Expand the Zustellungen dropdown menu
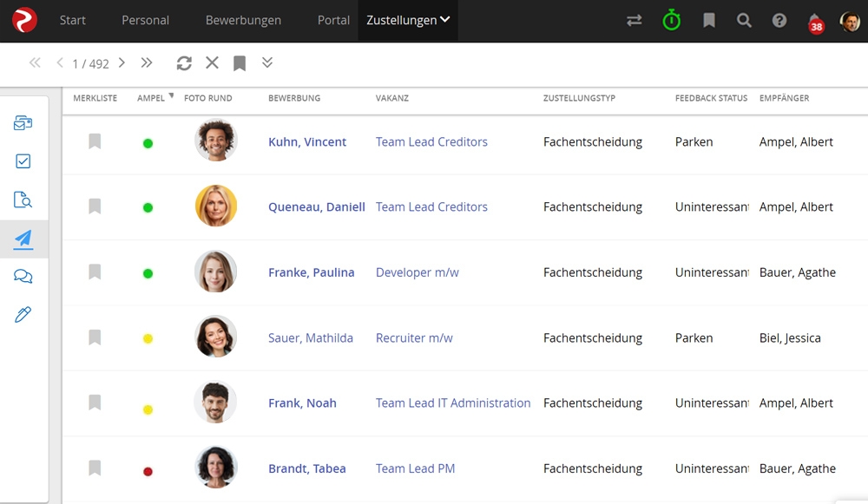The image size is (868, 504). point(408,20)
